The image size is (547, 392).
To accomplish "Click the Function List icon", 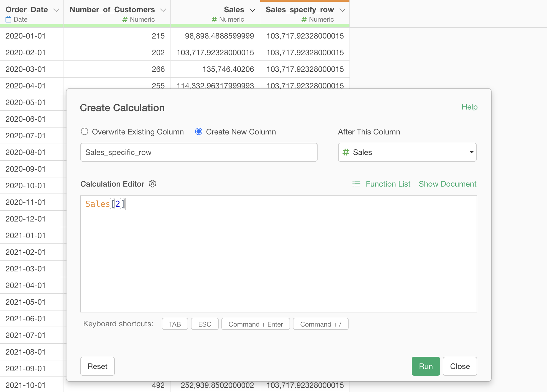I will point(356,184).
